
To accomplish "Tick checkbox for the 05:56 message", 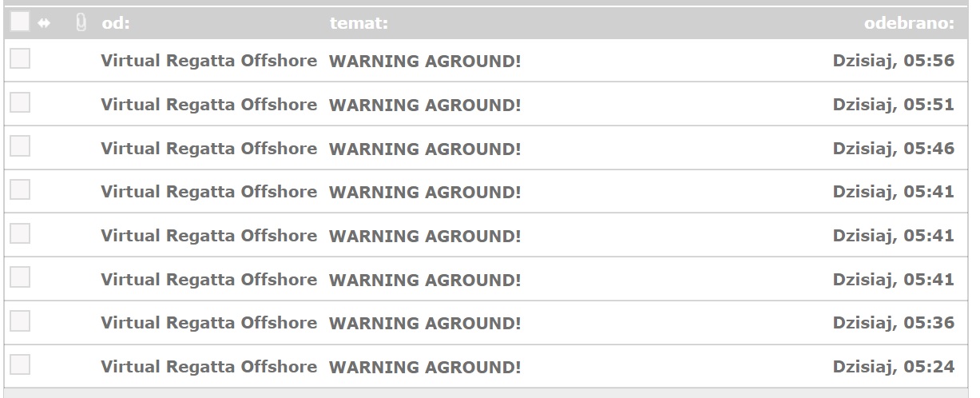I will click(20, 58).
